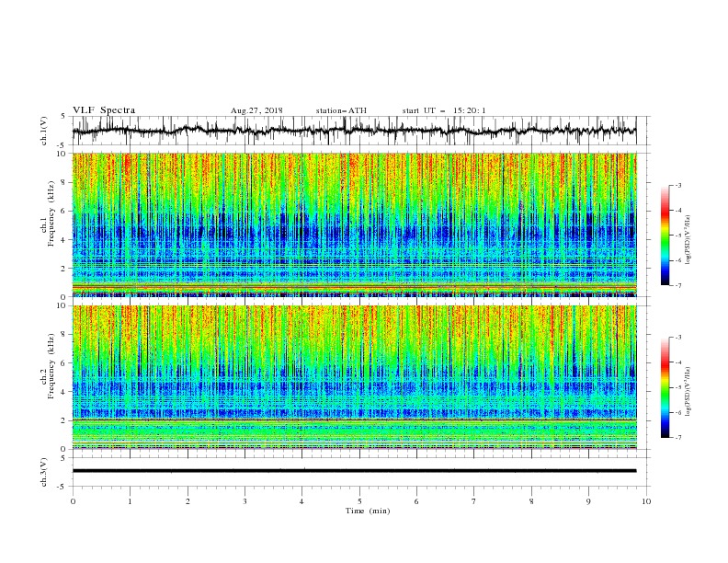Click the time axis tick label '2'
This screenshot has height=563, width=728.
[x=188, y=501]
